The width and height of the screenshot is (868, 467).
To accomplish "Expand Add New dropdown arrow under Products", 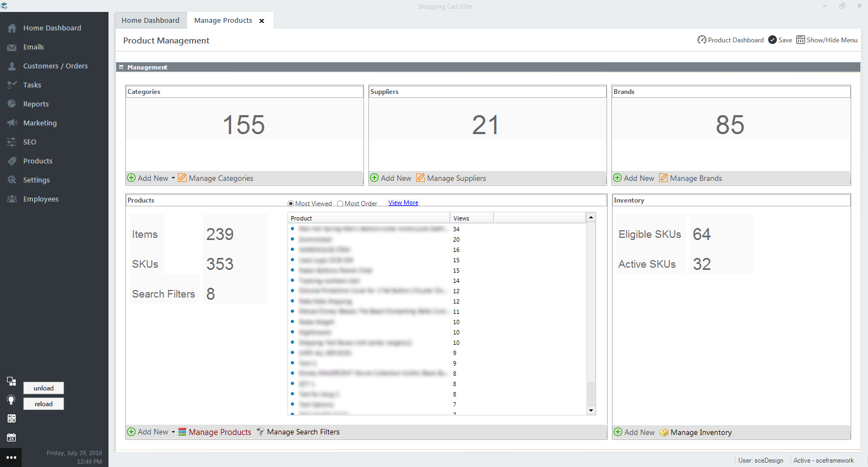I will (x=173, y=432).
